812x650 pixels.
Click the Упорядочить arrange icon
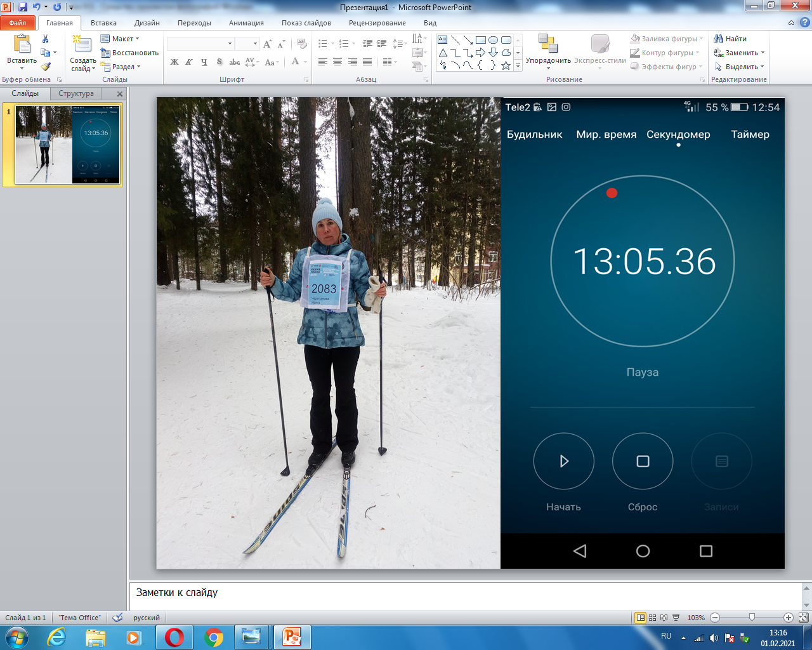point(547,44)
